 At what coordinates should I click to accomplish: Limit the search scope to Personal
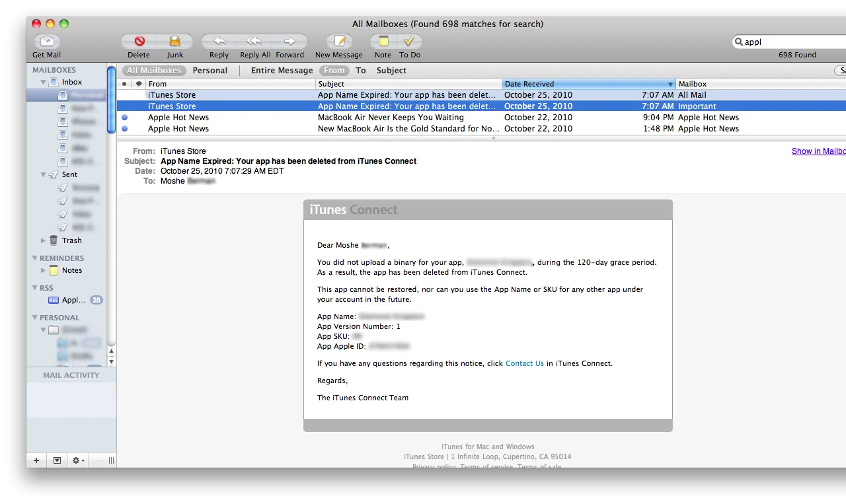click(x=210, y=71)
